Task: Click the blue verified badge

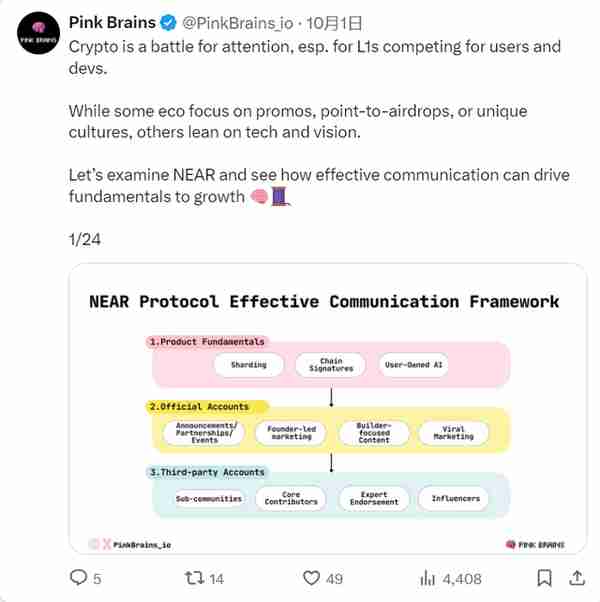Action: point(168,23)
